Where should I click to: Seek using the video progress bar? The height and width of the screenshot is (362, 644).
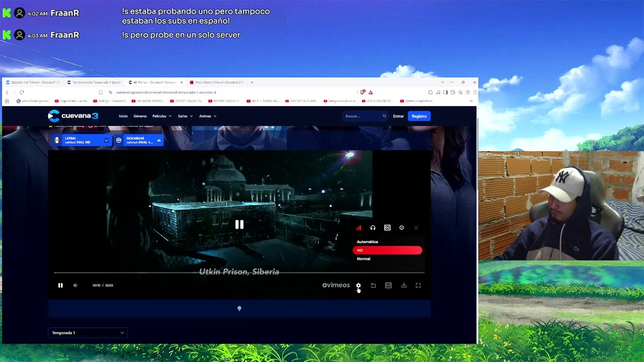click(x=239, y=273)
